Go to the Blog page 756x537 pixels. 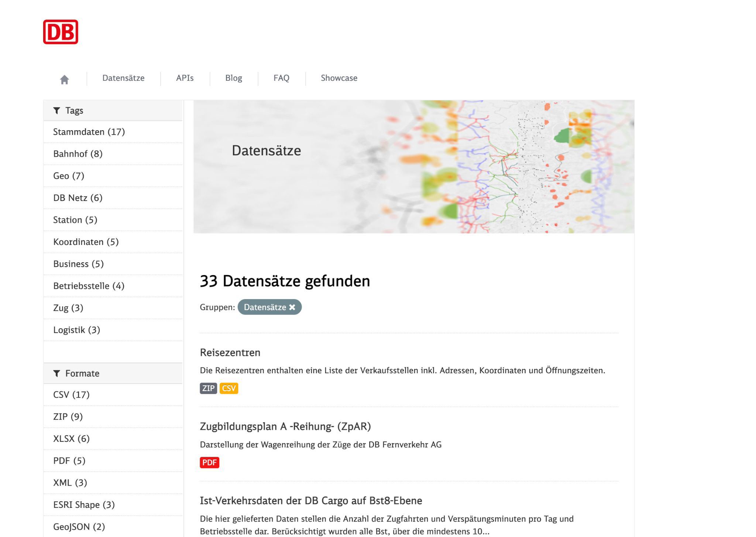(234, 78)
